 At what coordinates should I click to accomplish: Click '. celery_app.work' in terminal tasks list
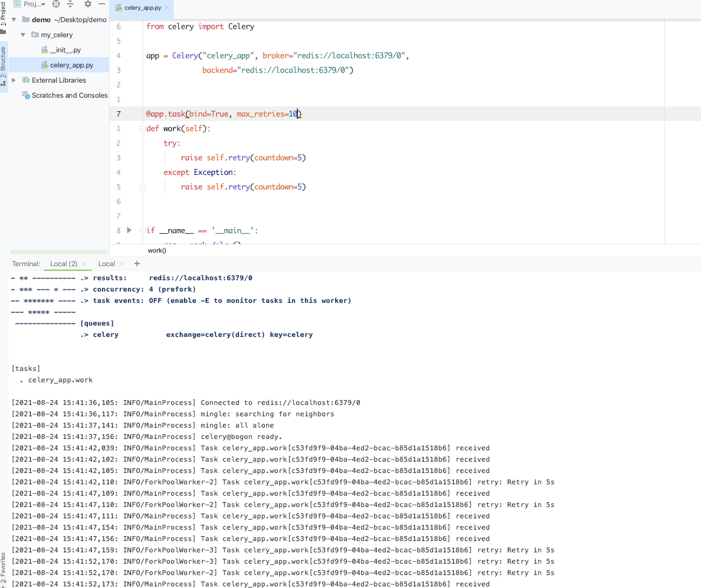coord(56,380)
